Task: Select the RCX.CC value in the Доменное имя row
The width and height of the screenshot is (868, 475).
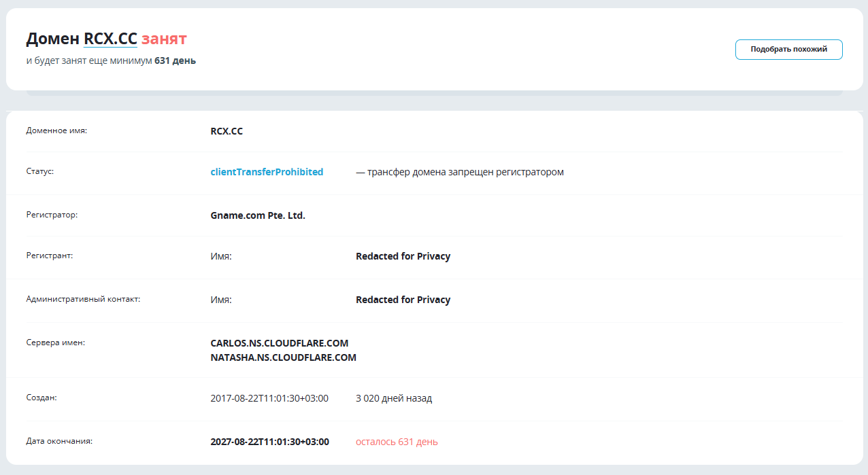Action: 227,131
